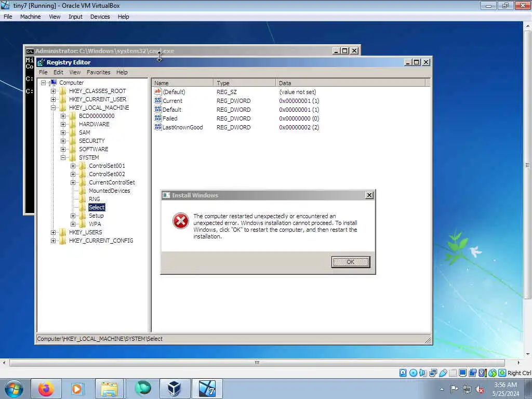Open Firefox from the host taskbar

46,389
